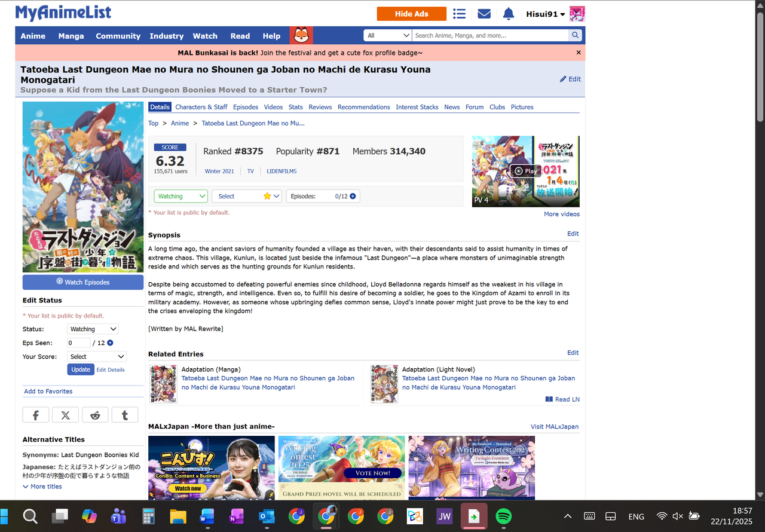Viewport: 765px width, 532px height.
Task: Dismiss the MAL Bunkasai banner
Action: (579, 53)
